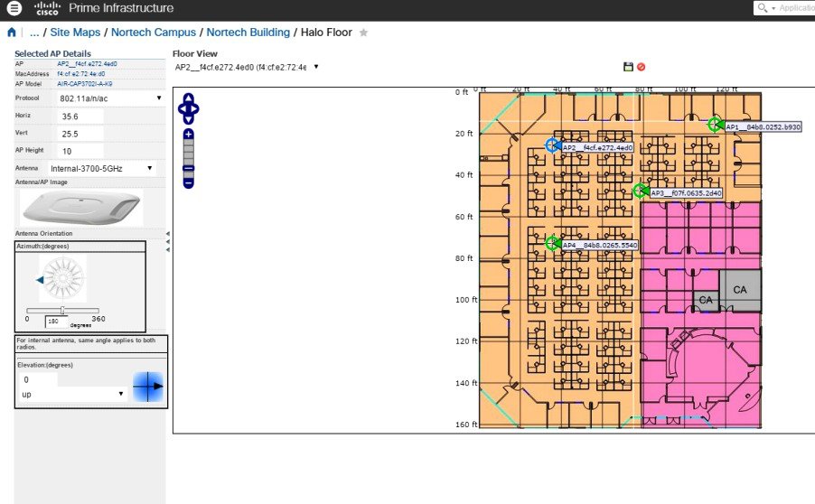Viewport: 815px width, 504px height.
Task: Click the MAC address f4:cf:e2:72:4e:d0
Action: 80,74
